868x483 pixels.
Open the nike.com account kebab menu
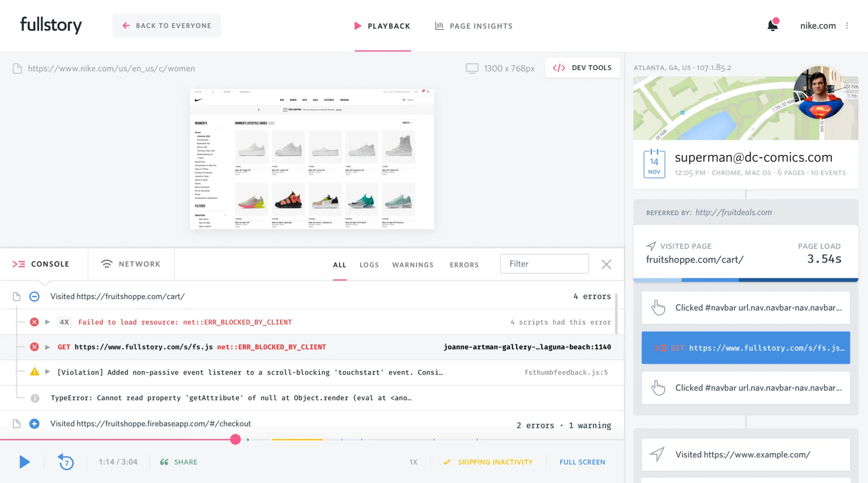pyautogui.click(x=847, y=25)
